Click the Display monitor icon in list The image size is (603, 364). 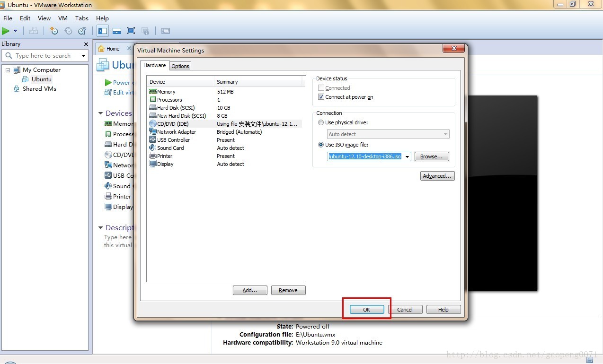[153, 164]
